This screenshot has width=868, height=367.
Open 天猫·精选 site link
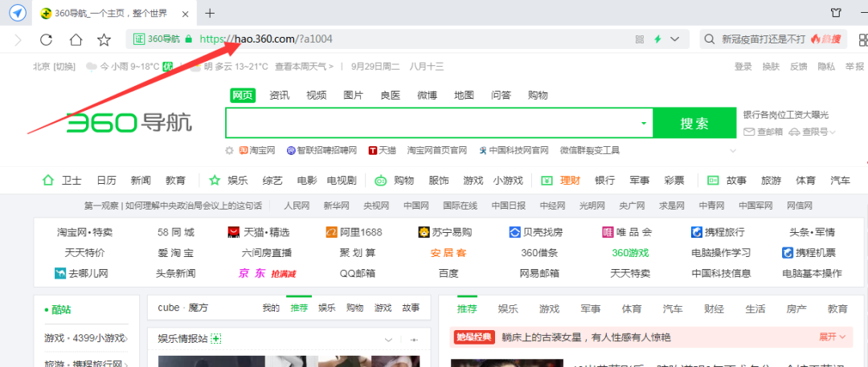tap(259, 232)
